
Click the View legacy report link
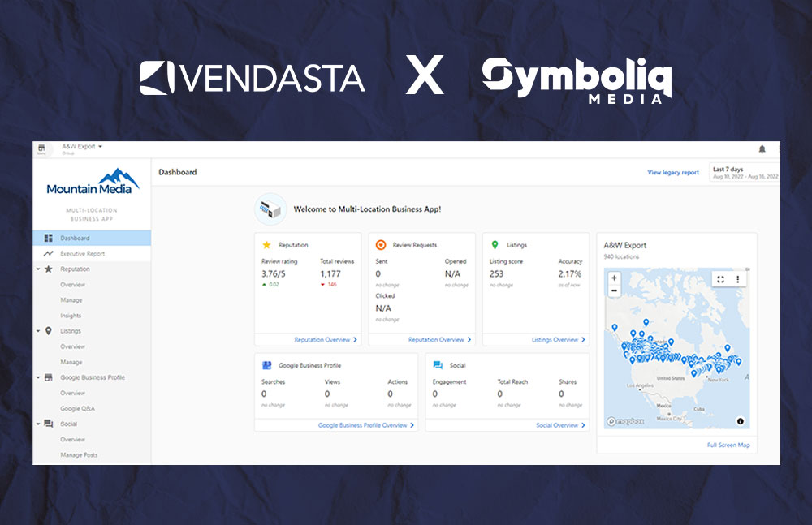672,172
